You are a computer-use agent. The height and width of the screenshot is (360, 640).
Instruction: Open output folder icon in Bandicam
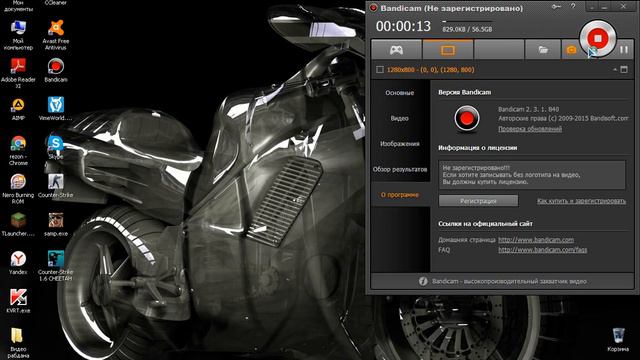coord(543,50)
